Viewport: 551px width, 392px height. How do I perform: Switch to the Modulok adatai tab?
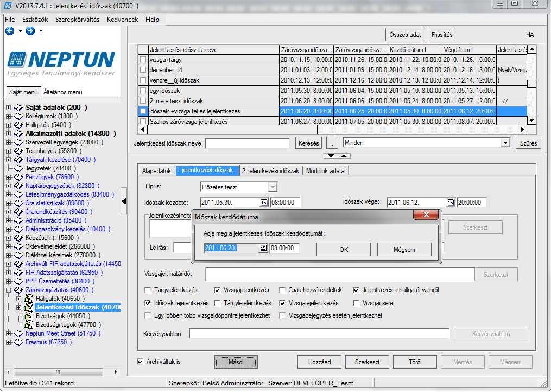pyautogui.click(x=326, y=171)
